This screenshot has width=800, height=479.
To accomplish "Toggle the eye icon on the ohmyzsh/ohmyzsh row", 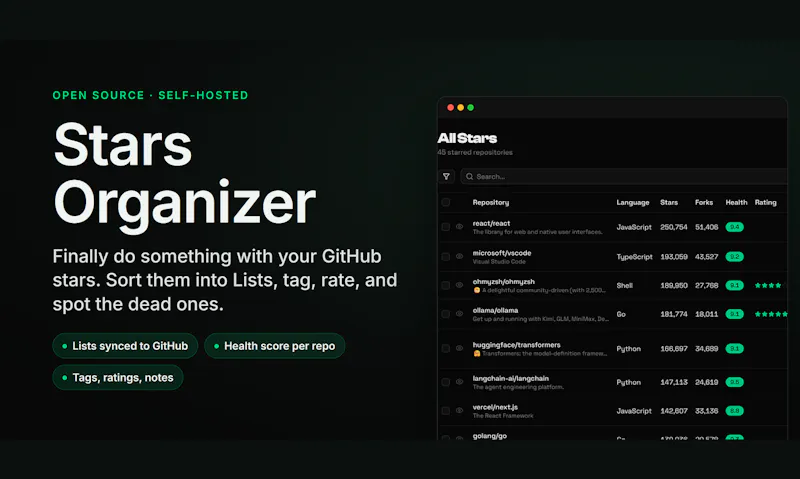I will pyautogui.click(x=460, y=285).
